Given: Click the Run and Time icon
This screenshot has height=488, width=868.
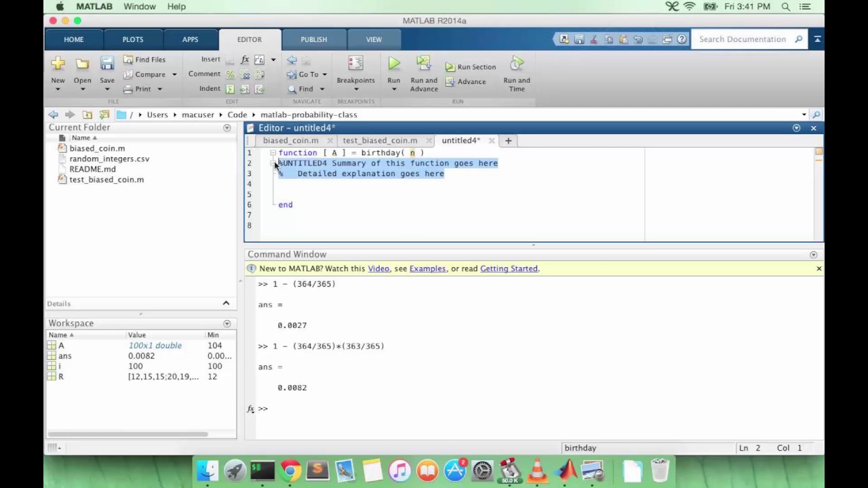Looking at the screenshot, I should pyautogui.click(x=517, y=64).
